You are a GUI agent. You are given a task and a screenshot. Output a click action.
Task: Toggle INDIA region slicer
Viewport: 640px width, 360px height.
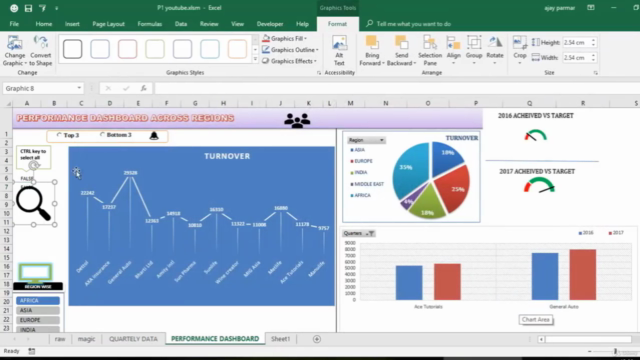pyautogui.click(x=38, y=329)
